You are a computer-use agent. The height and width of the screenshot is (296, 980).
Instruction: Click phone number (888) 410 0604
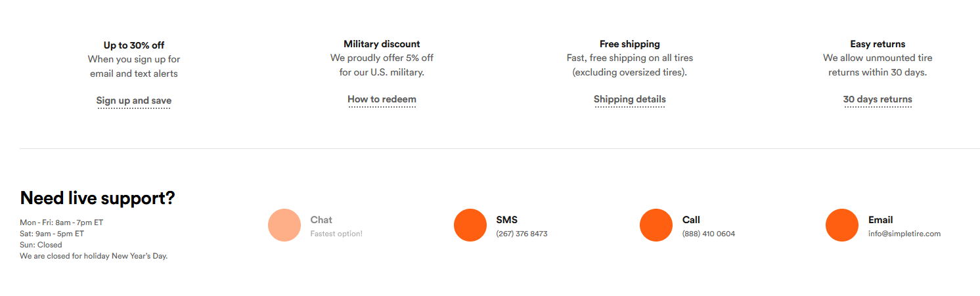pyautogui.click(x=709, y=234)
